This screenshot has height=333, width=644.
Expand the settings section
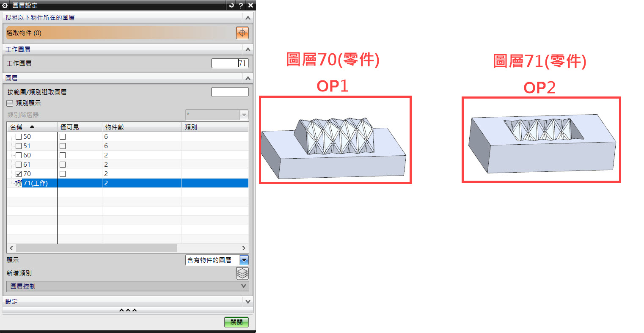tap(128, 302)
